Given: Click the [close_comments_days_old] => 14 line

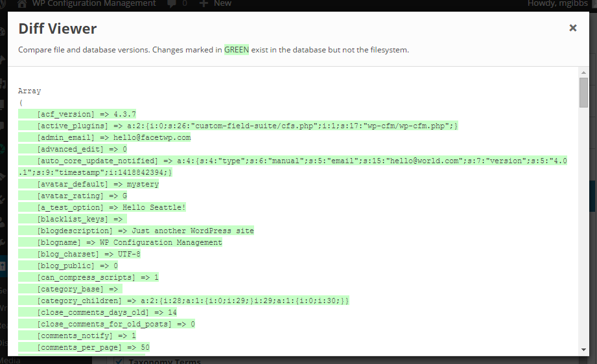Looking at the screenshot, I should click(97, 312).
